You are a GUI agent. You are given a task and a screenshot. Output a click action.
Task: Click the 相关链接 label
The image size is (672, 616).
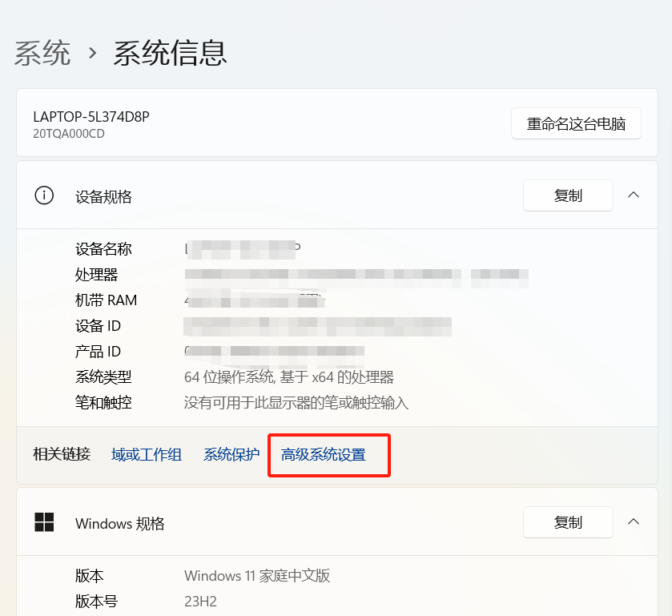[x=62, y=455]
